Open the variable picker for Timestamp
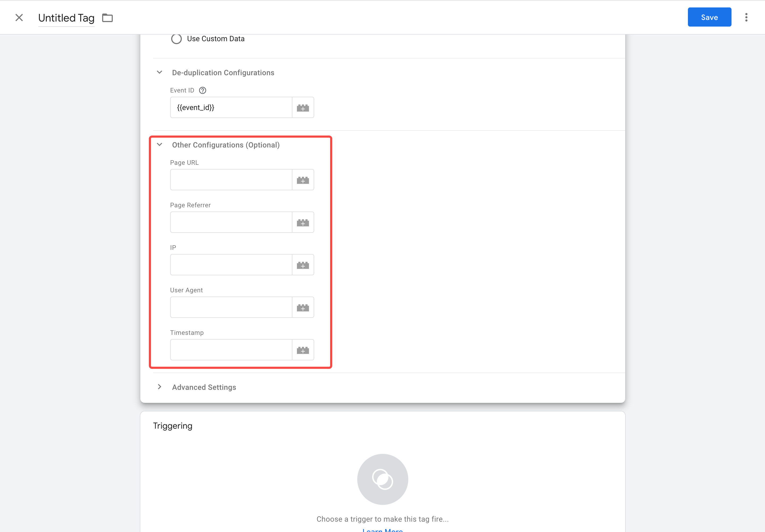Image resolution: width=765 pixels, height=532 pixels. point(303,349)
